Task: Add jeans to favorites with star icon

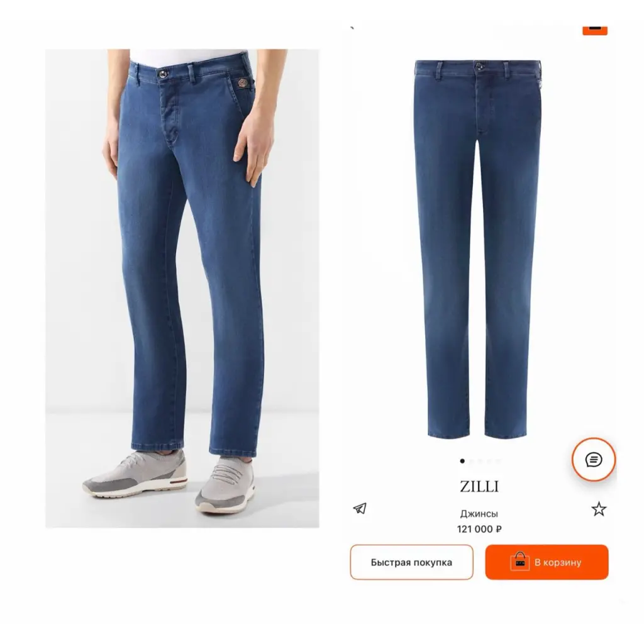Action: 599,509
